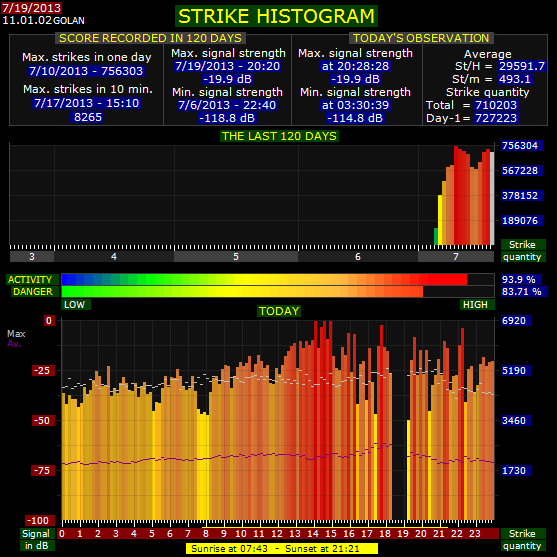This screenshot has width=557, height=557.
Task: Click the 8265 strikes value
Action: pos(88,117)
